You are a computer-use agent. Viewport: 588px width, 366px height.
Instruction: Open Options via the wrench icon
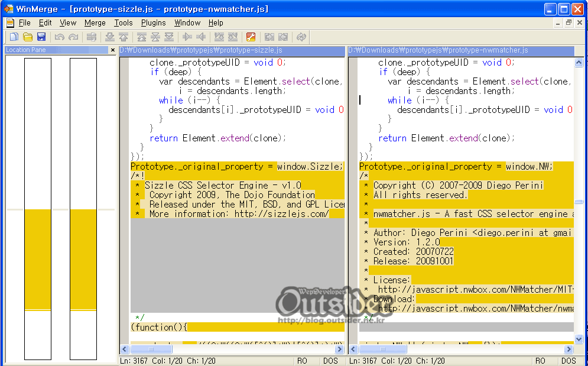click(251, 37)
